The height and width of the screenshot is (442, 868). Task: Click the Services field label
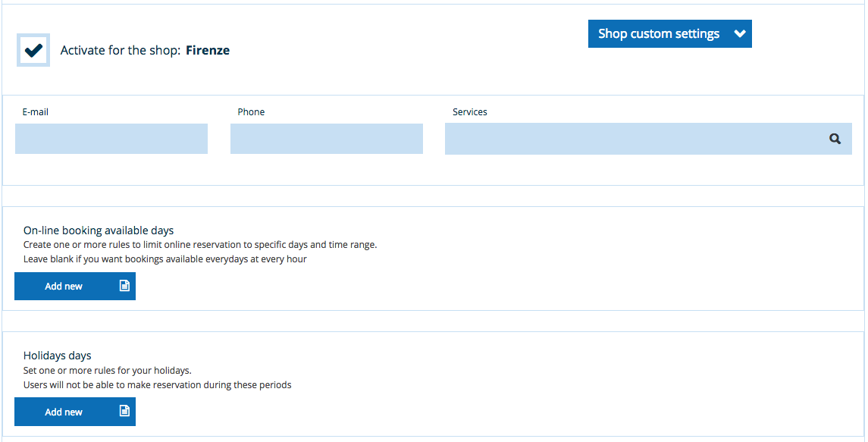(x=470, y=111)
